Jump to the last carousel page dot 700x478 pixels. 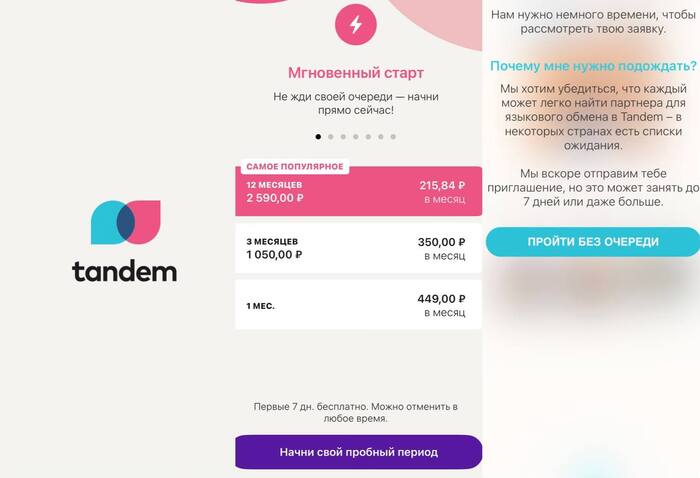[x=393, y=136]
